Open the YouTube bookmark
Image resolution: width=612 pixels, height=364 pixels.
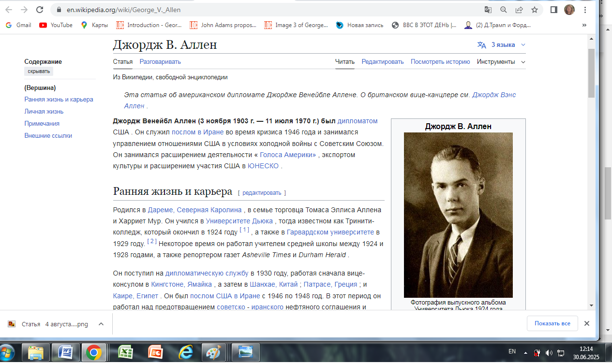click(56, 25)
